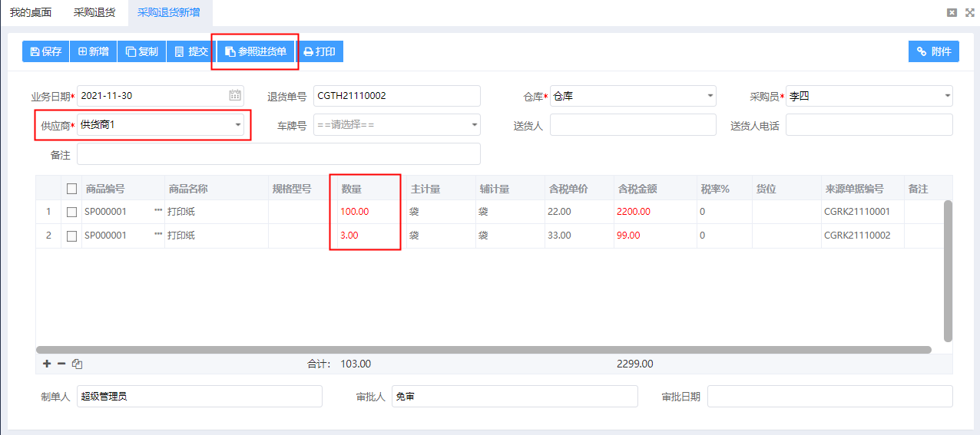Click the table's horizontal scrollbar

point(484,350)
